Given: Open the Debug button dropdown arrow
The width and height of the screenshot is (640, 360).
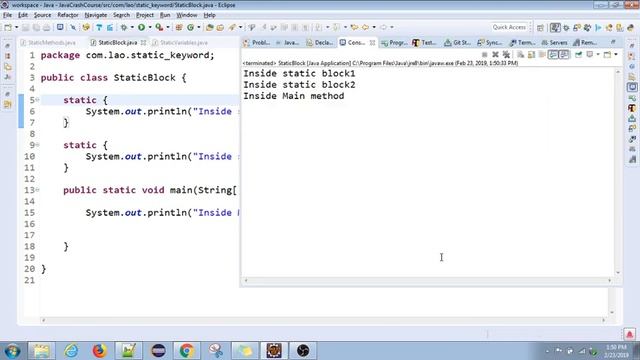Looking at the screenshot, I should coord(132,27).
